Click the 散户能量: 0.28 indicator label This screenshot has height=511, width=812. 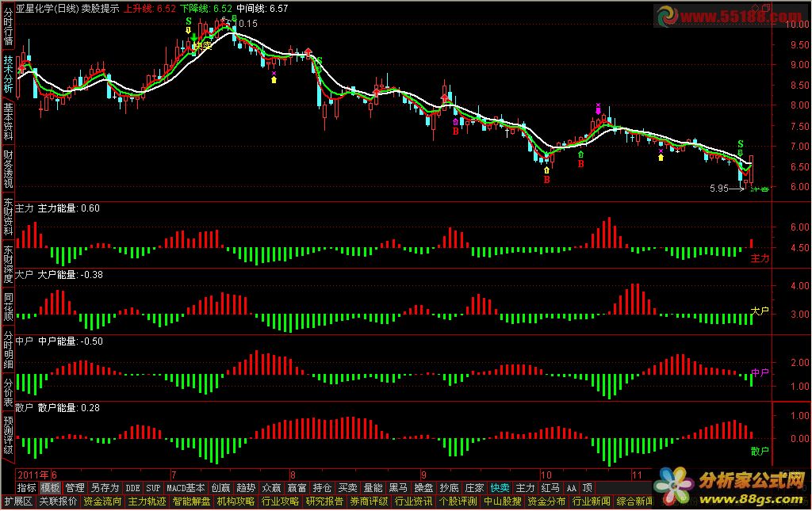[x=69, y=408]
